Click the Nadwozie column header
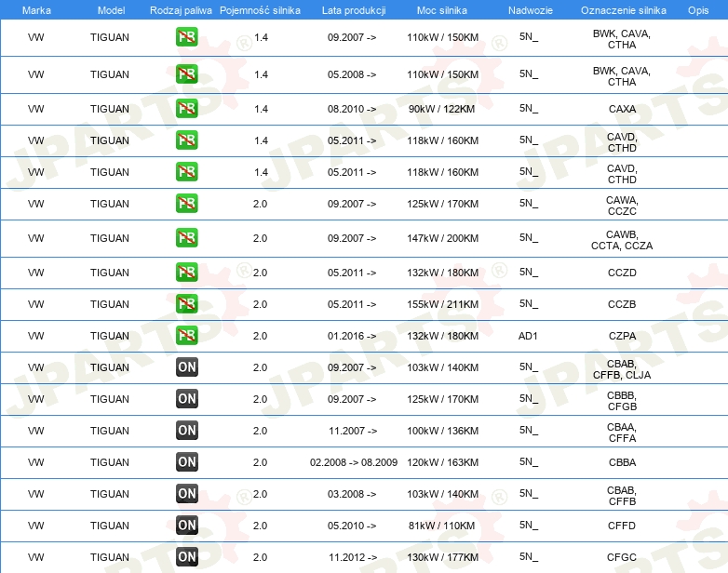 pos(531,10)
